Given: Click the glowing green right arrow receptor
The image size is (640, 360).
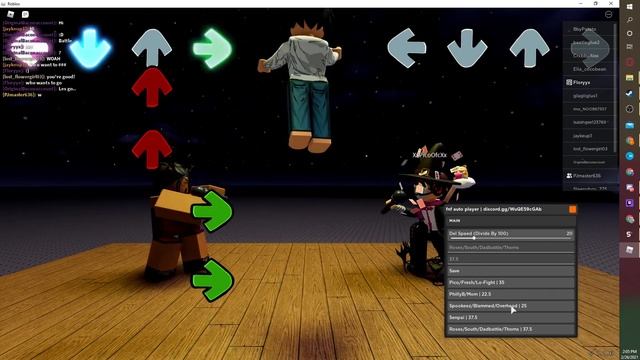Looking at the screenshot, I should pos(212,48).
